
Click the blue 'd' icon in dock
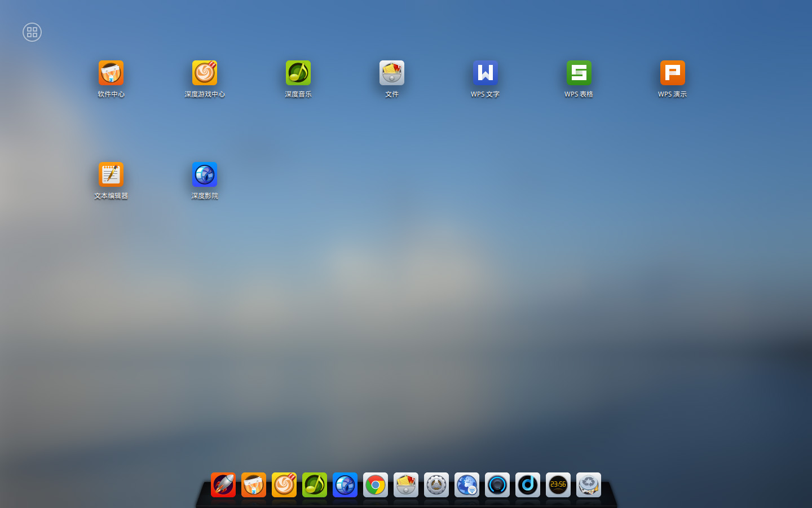coord(528,485)
